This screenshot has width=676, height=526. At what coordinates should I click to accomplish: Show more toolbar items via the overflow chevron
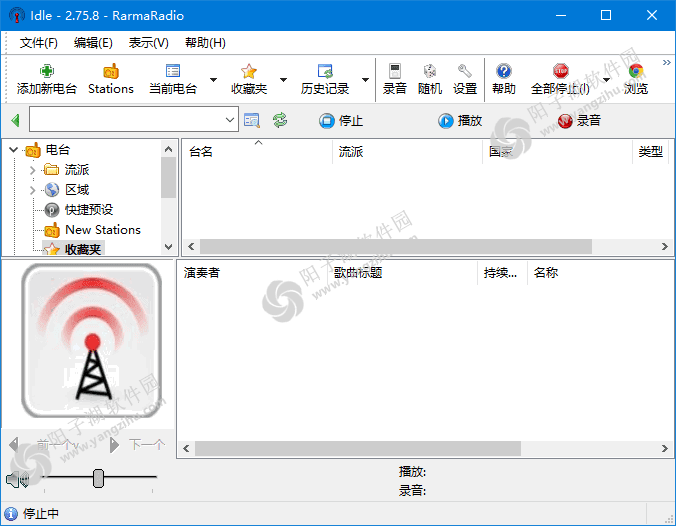pyautogui.click(x=667, y=63)
